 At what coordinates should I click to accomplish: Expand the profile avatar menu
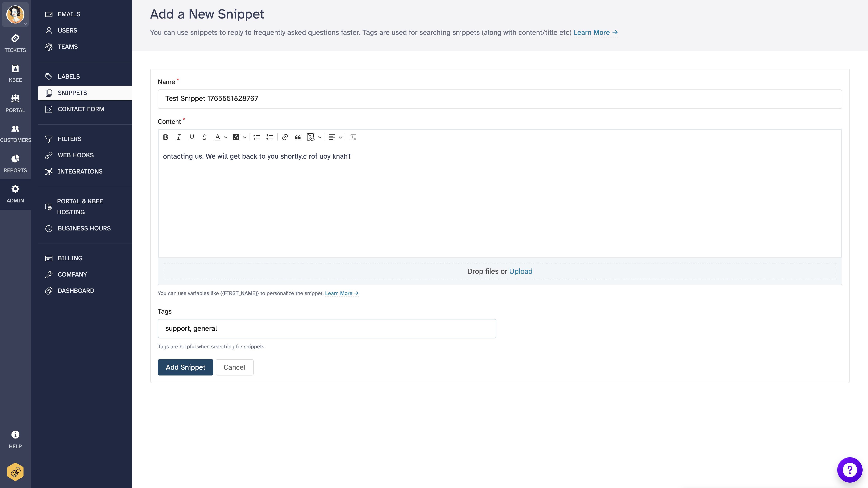[x=16, y=14]
